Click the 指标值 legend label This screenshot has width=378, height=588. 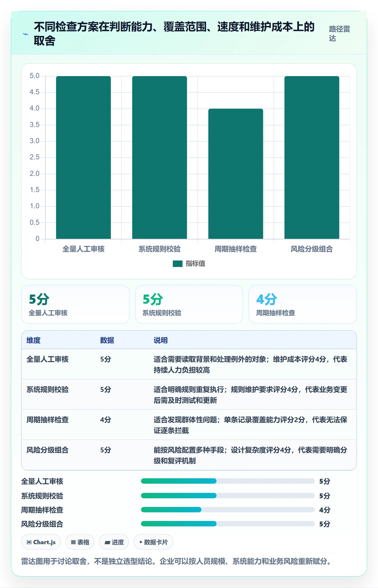[195, 264]
